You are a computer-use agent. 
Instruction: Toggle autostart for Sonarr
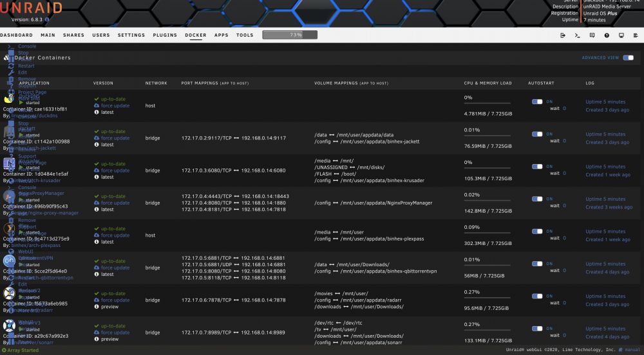(x=537, y=329)
